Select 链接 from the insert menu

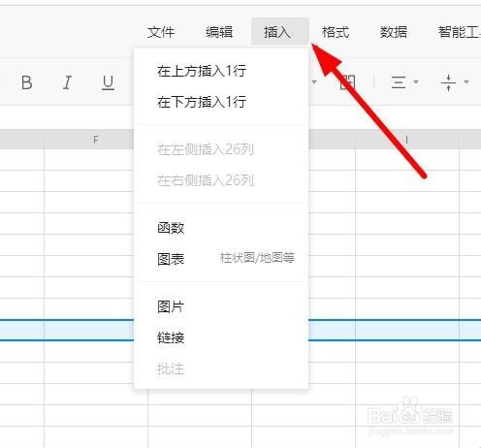221,337
